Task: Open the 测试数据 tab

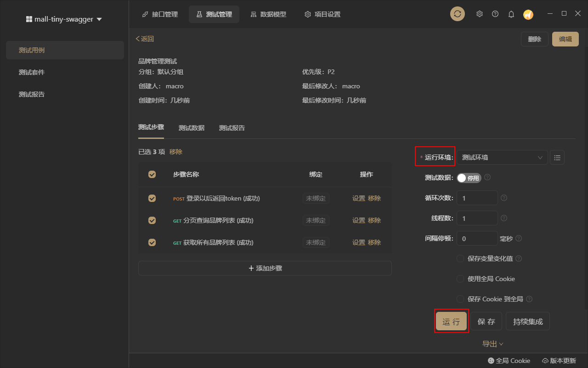Action: 191,128
